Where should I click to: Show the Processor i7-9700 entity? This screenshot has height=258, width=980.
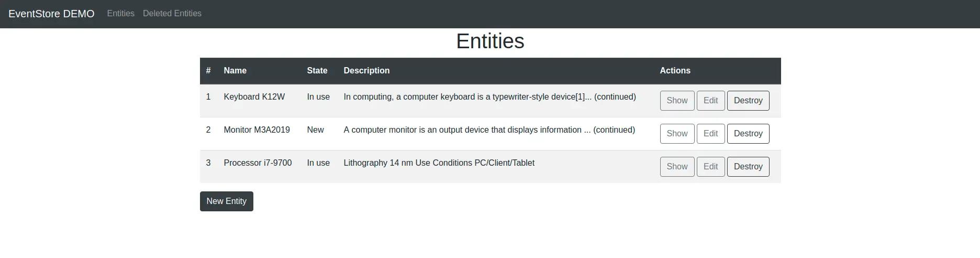677,167
